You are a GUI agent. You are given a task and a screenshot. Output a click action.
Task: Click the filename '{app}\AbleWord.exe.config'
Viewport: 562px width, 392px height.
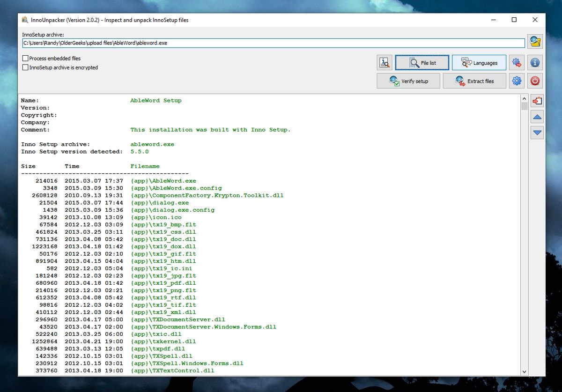[176, 188]
